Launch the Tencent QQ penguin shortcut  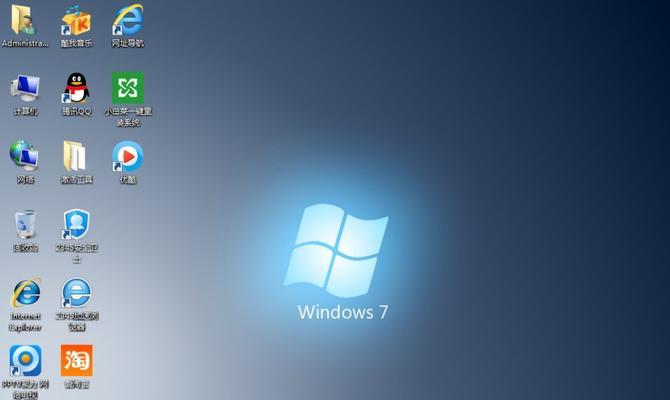coord(76,88)
